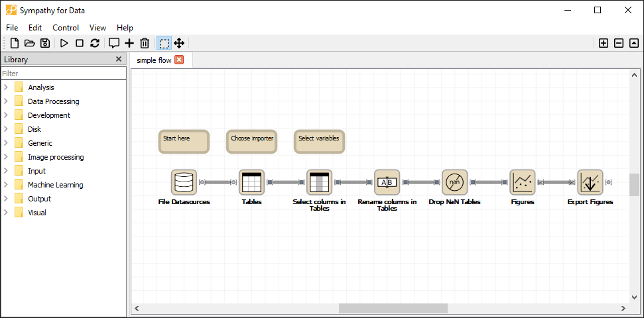Expand the Machine Learning library category
The image size is (644, 318).
pos(6,185)
